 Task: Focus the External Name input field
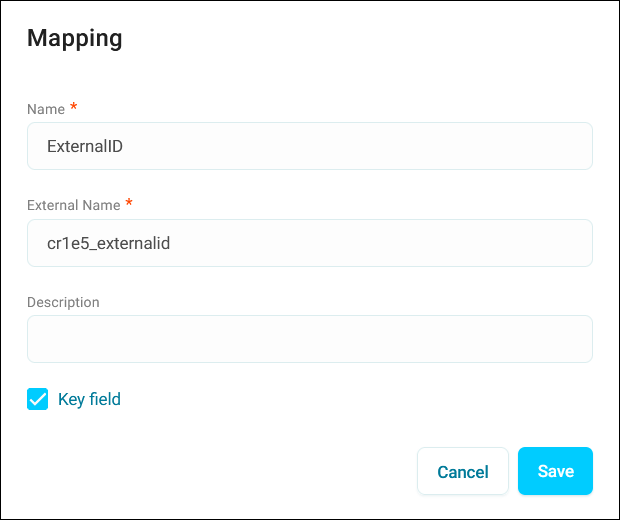310,243
